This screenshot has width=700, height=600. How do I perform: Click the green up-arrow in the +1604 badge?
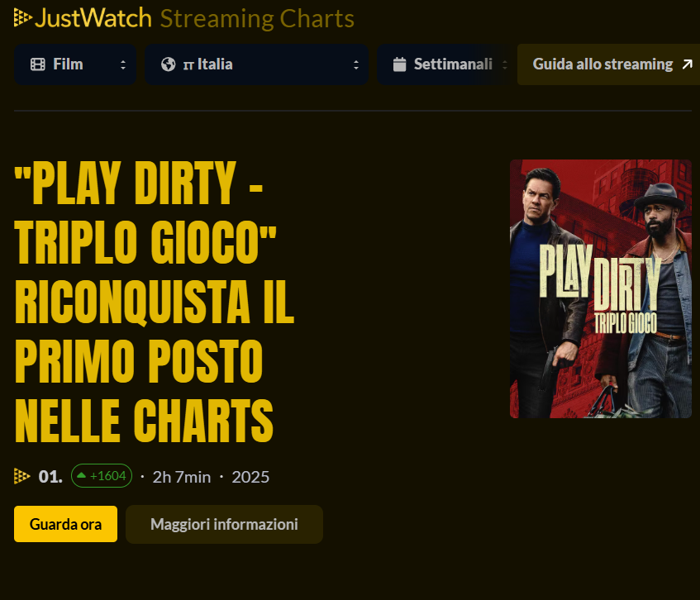click(x=81, y=476)
